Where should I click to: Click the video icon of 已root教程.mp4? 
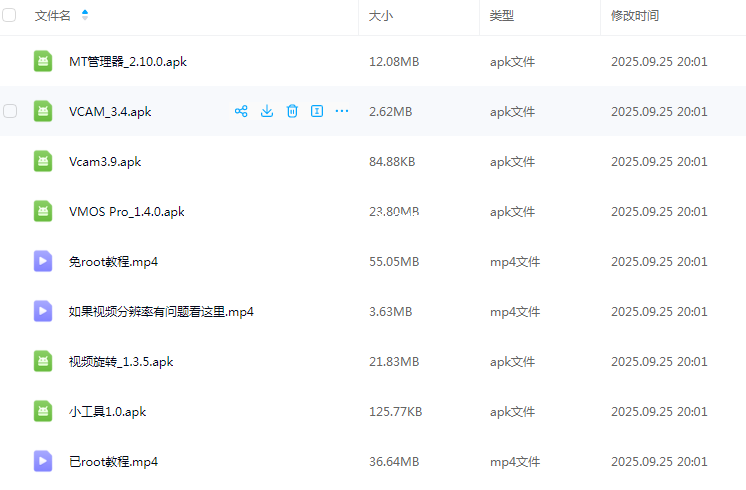[x=43, y=461]
